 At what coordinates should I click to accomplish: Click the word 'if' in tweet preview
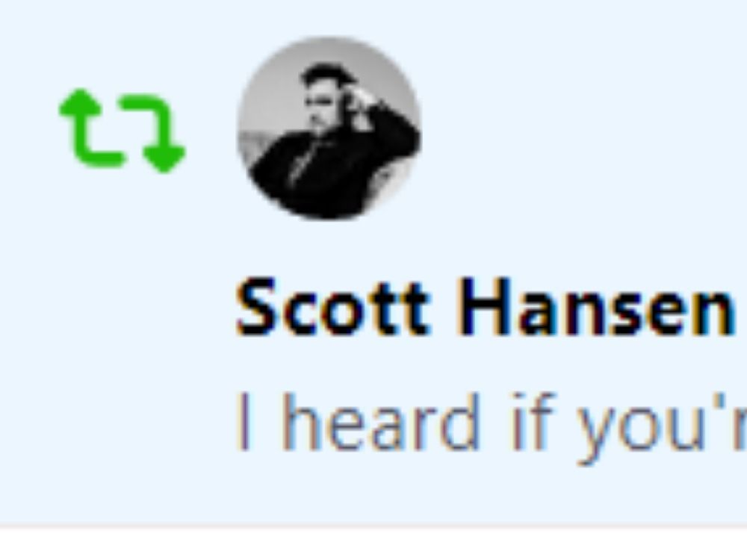click(x=533, y=422)
